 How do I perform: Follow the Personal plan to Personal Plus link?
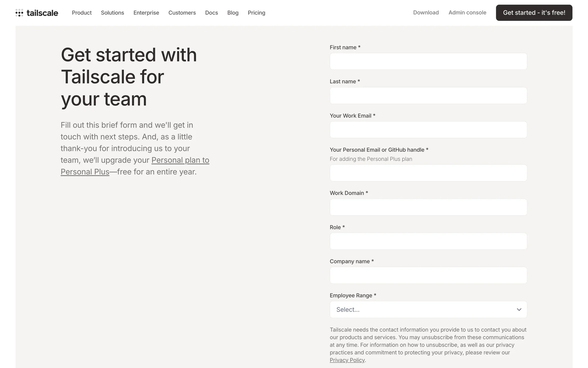[x=180, y=160]
